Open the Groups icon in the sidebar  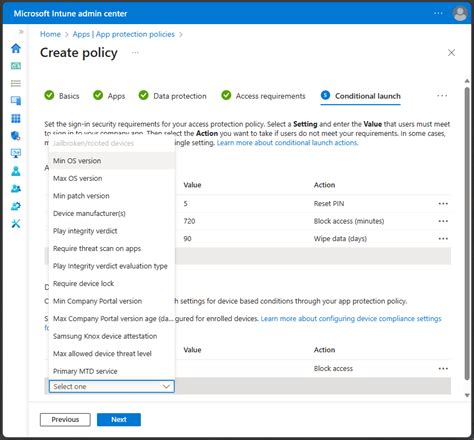16,189
